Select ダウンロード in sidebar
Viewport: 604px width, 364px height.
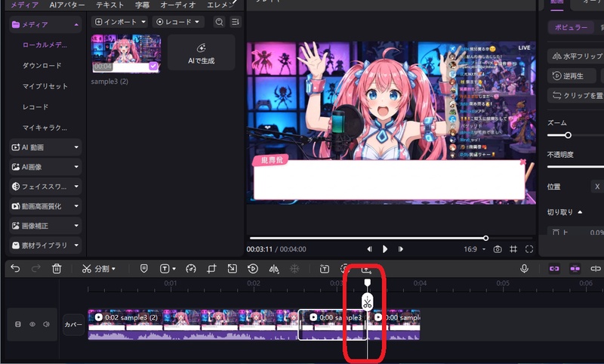[x=42, y=66]
